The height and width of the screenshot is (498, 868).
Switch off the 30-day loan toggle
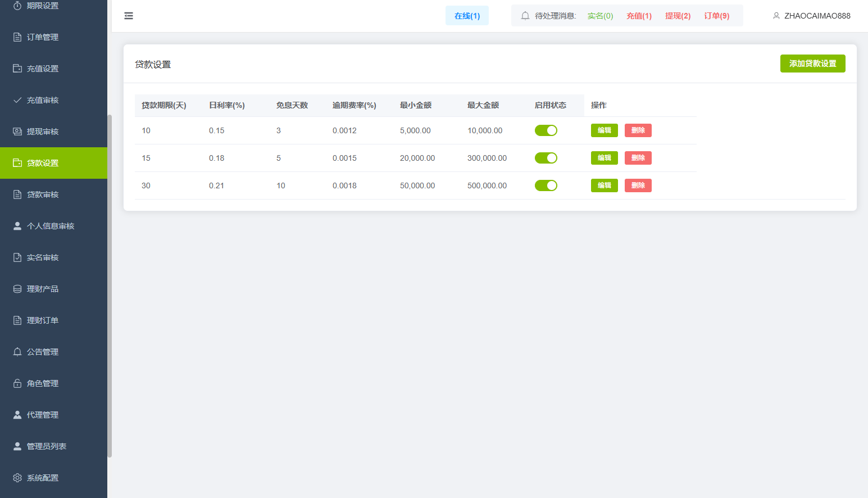click(546, 185)
